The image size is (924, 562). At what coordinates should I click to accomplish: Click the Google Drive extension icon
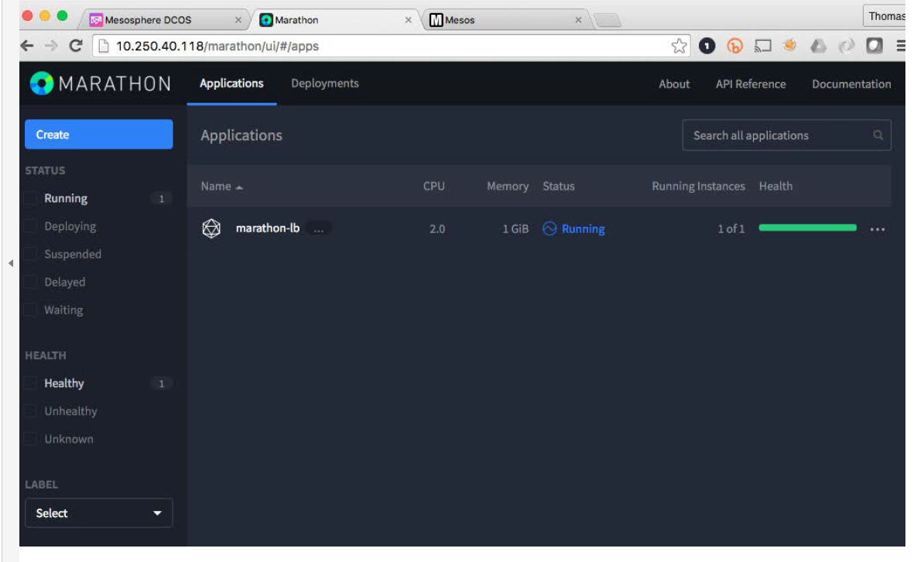pyautogui.click(x=819, y=46)
